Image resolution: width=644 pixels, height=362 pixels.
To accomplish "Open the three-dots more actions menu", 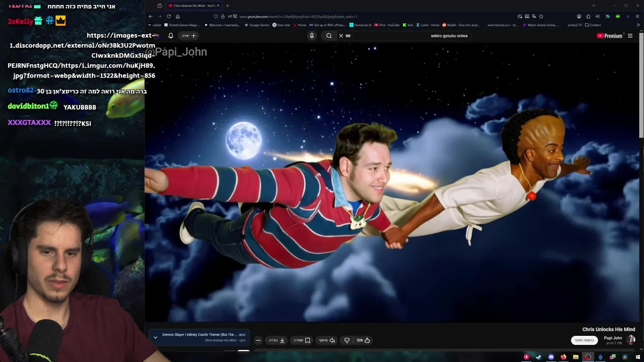I will [258, 340].
